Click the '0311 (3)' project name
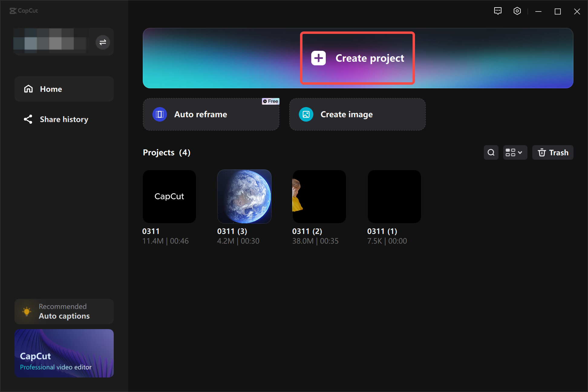Image resolution: width=588 pixels, height=392 pixels. [232, 231]
